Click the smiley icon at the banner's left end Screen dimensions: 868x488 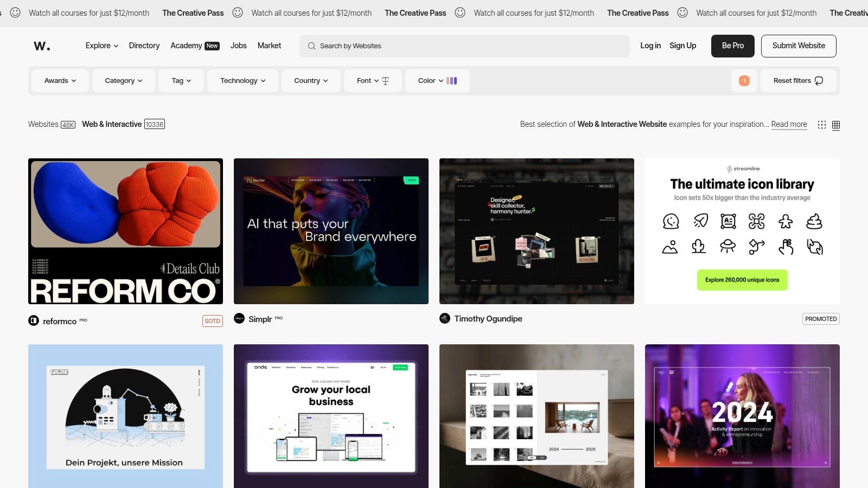point(15,12)
